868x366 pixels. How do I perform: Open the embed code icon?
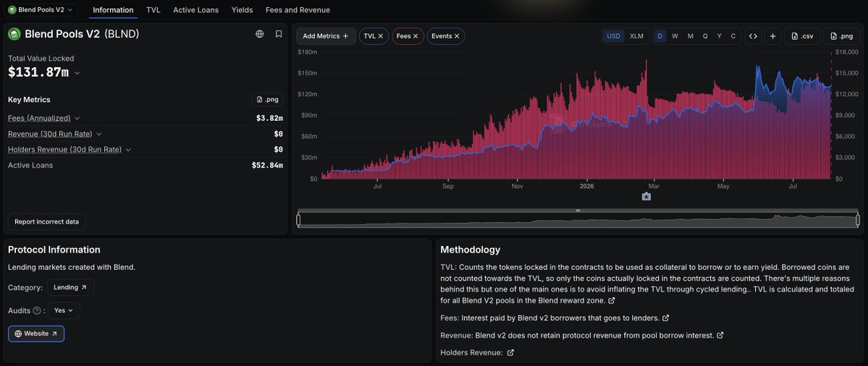(x=753, y=36)
